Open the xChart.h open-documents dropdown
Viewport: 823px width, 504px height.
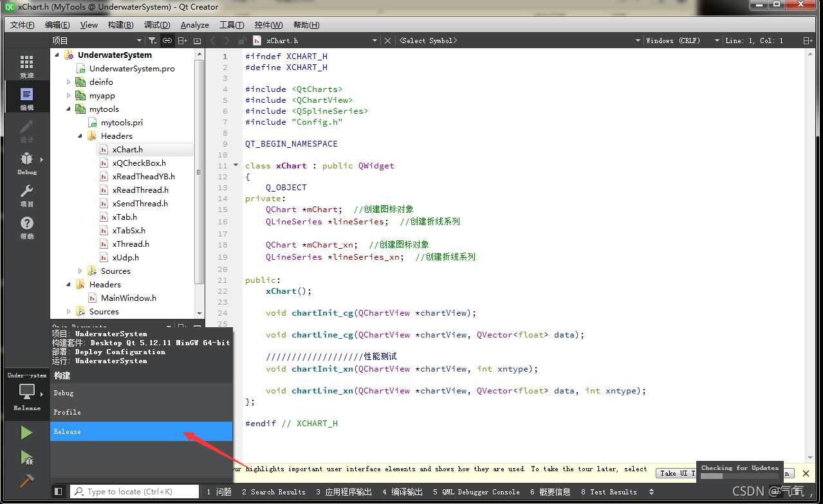point(315,40)
